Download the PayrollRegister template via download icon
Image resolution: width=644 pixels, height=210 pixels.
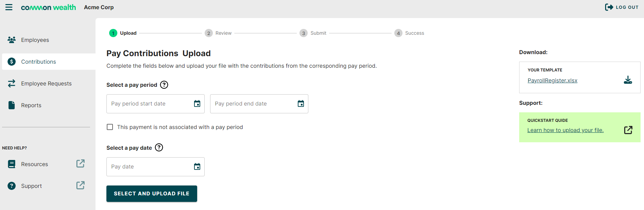point(628,80)
